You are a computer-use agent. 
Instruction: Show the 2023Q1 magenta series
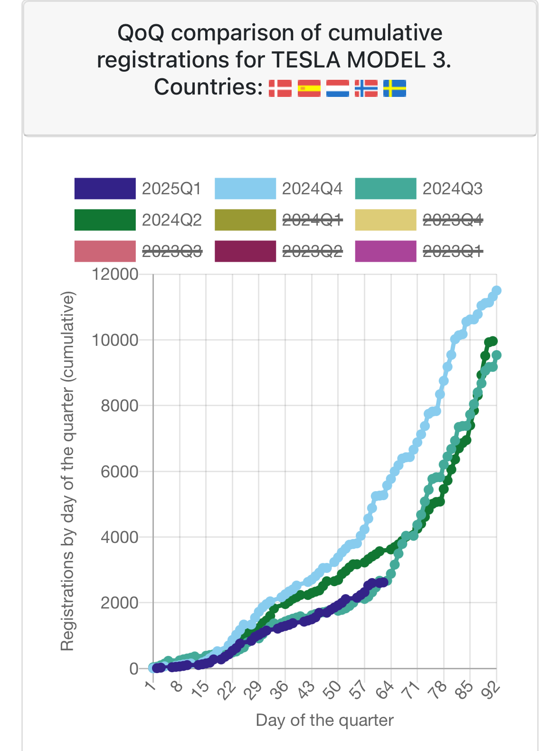[453, 251]
